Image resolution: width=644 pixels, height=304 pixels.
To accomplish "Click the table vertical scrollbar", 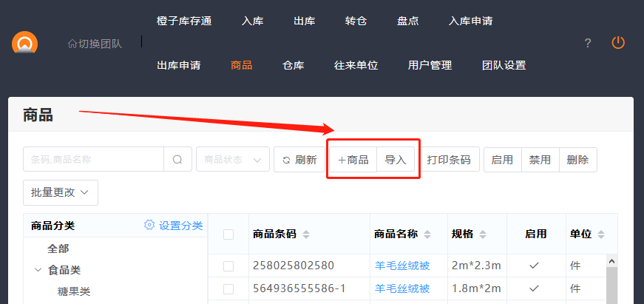I will pos(611,281).
